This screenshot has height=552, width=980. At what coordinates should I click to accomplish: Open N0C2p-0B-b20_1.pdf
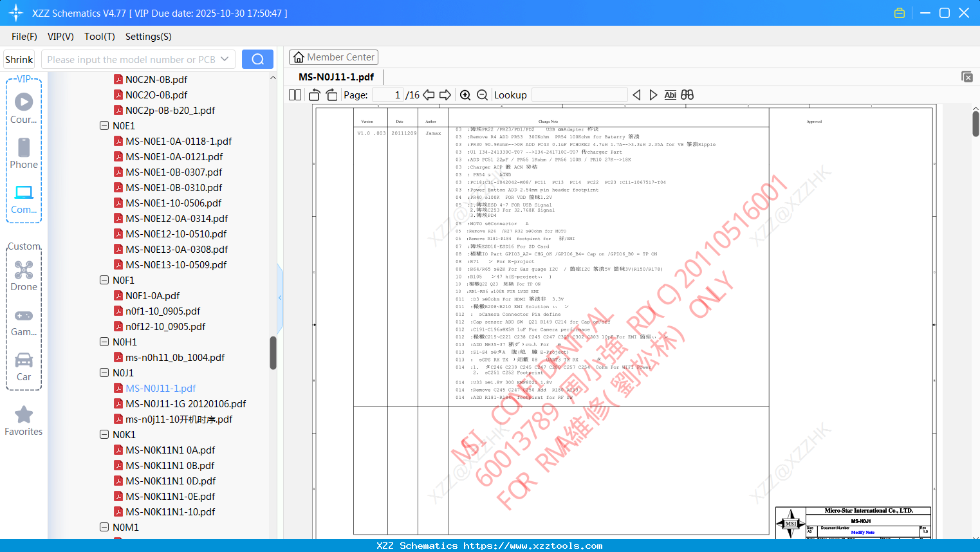point(171,111)
